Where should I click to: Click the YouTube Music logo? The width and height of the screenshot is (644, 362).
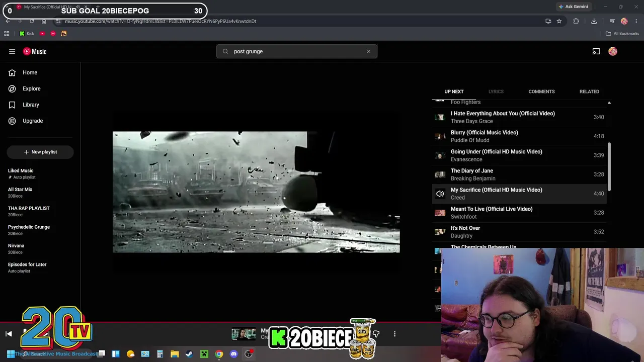pyautogui.click(x=35, y=51)
